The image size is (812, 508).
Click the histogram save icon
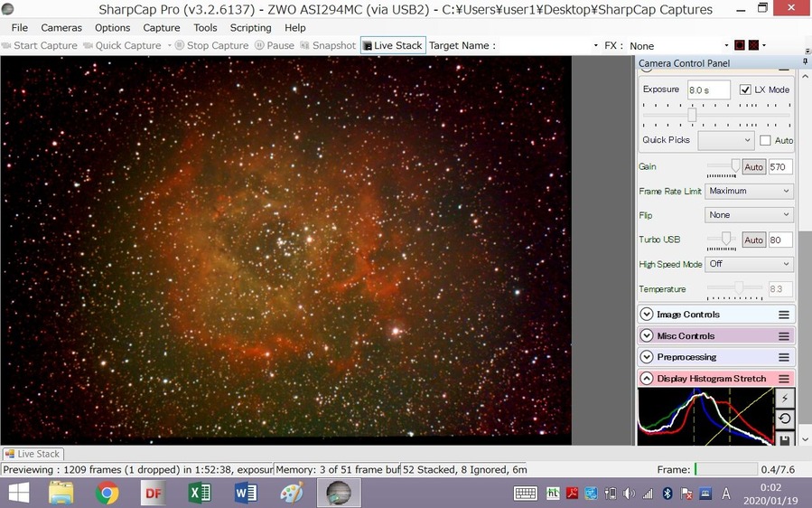[785, 439]
